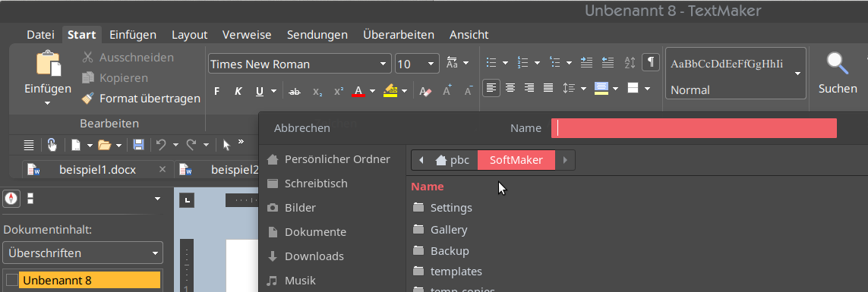Switch to the Layout ribbon tab

(x=189, y=35)
